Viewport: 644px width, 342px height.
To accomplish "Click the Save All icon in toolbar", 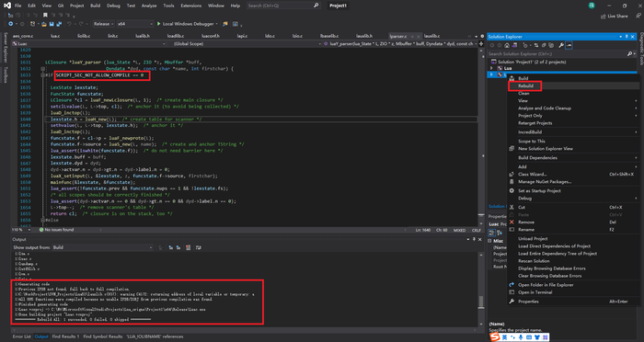I will (x=59, y=24).
